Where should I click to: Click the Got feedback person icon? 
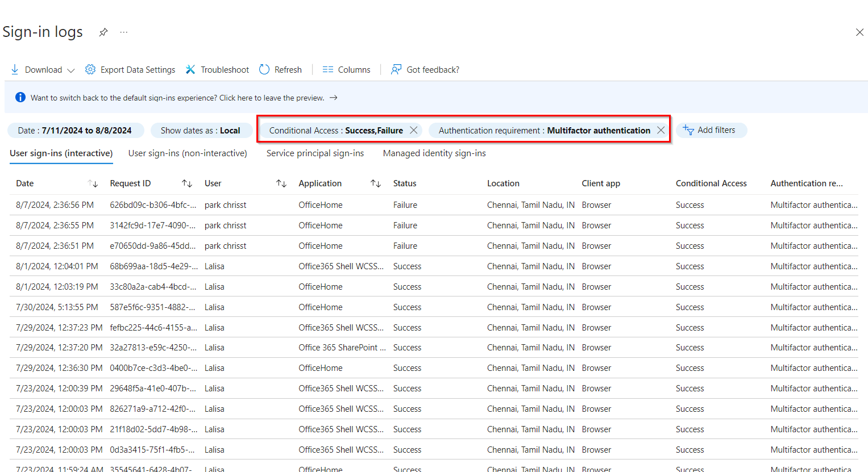pyautogui.click(x=396, y=69)
